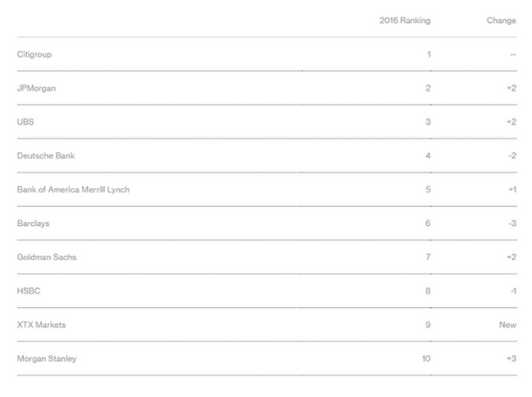532x397 pixels.
Task: Click the Citigroup row name
Action: (x=35, y=55)
